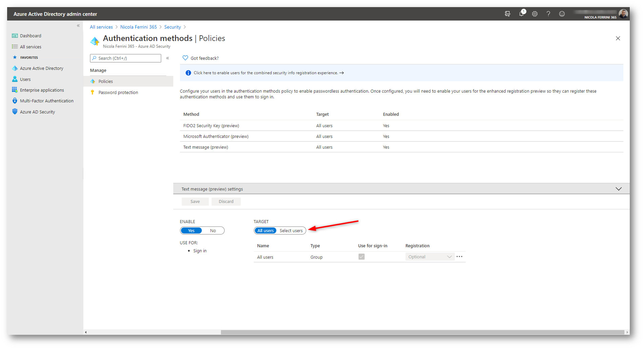Click the heart icon beside Got feedback

point(185,58)
